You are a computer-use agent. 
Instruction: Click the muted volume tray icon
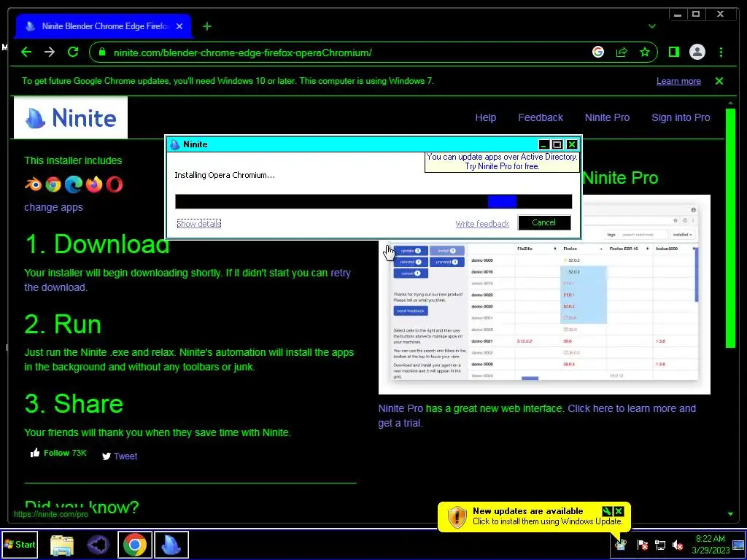pyautogui.click(x=678, y=545)
